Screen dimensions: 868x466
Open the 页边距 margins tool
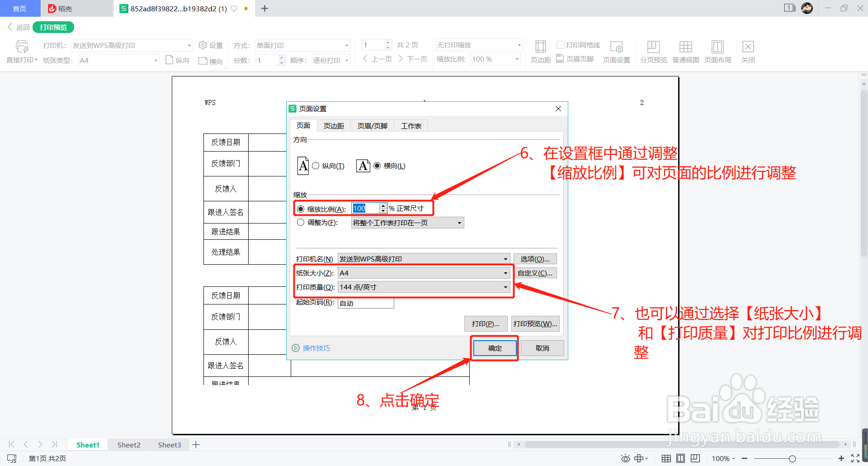pos(540,51)
